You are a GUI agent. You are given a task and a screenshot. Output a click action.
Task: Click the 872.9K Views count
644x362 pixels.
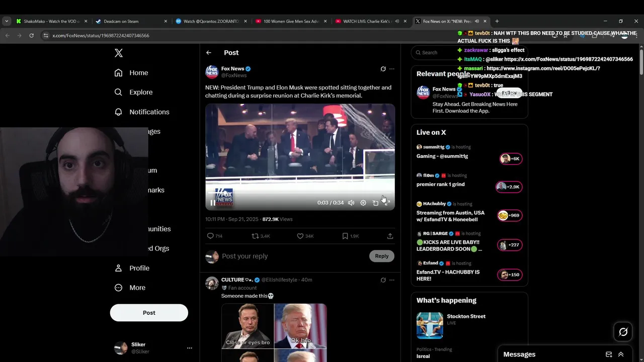tap(277, 219)
